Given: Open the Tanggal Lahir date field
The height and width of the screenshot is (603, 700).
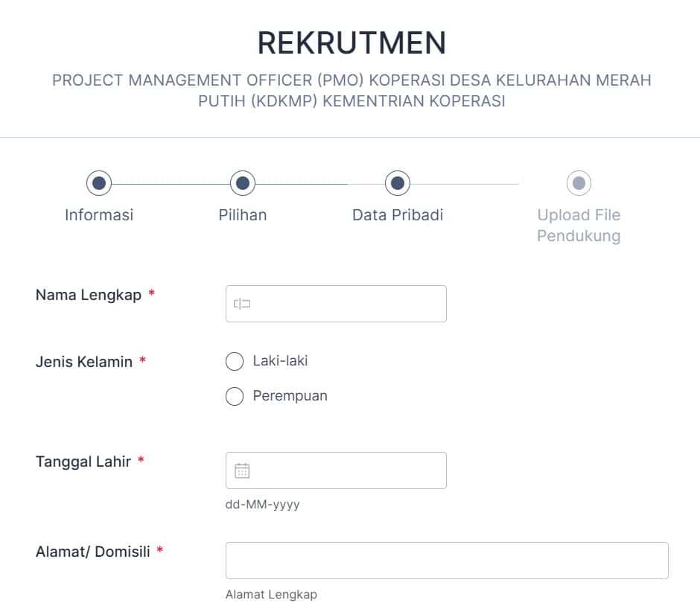Looking at the screenshot, I should pyautogui.click(x=336, y=470).
